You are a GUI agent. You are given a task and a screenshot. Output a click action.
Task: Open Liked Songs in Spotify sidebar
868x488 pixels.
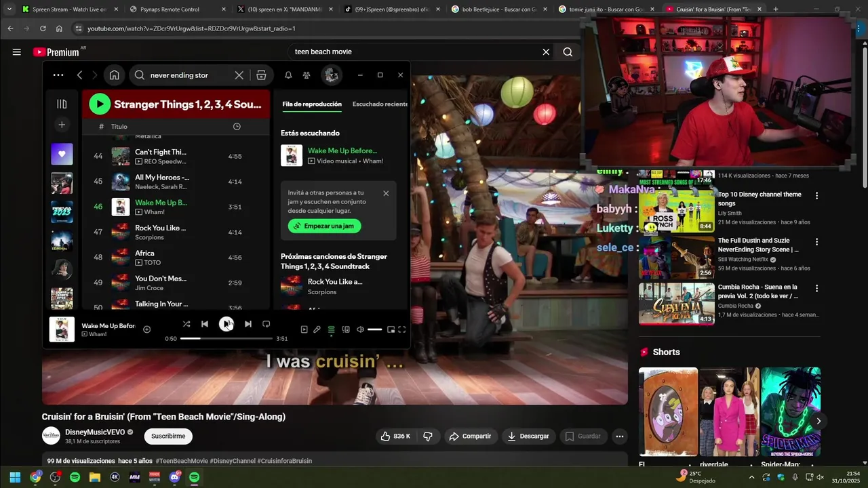pyautogui.click(x=62, y=154)
